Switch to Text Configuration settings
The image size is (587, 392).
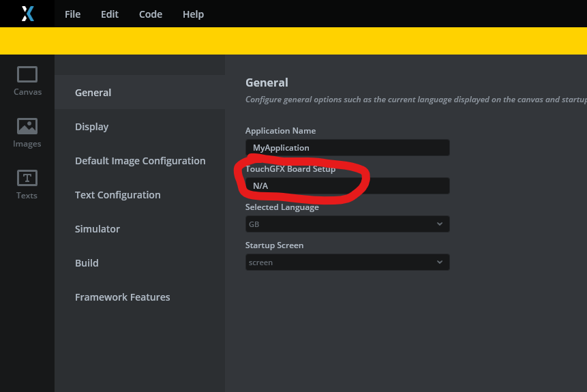pyautogui.click(x=118, y=195)
